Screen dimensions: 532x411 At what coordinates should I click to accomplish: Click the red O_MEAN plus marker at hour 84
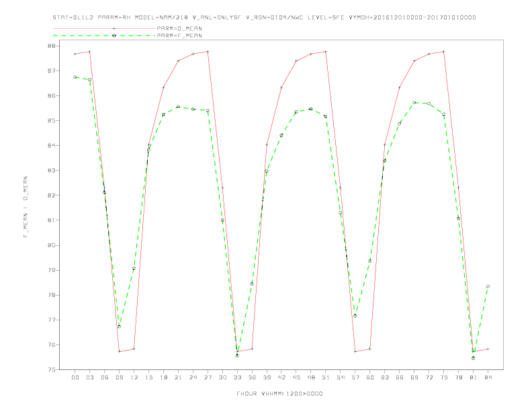coord(488,349)
